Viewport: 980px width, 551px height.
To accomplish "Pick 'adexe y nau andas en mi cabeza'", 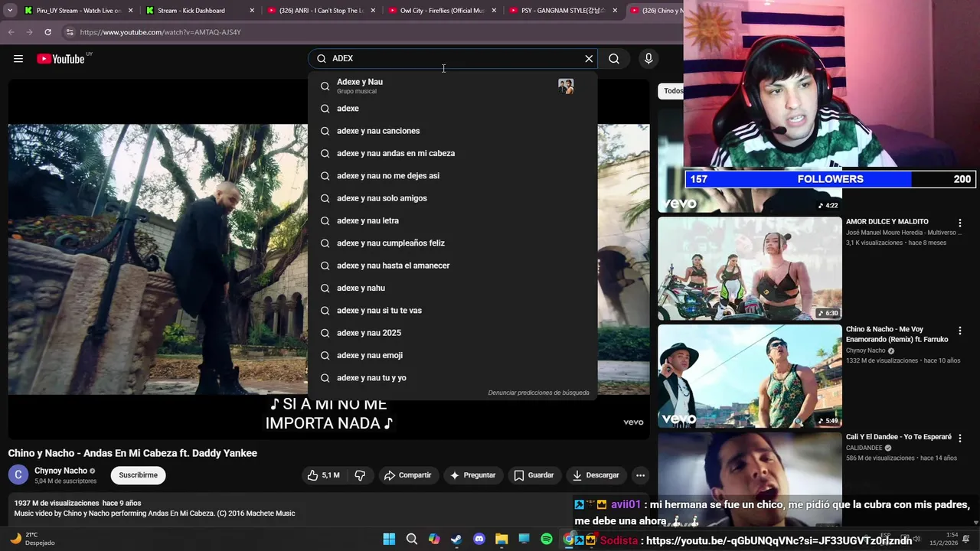I will (452, 153).
